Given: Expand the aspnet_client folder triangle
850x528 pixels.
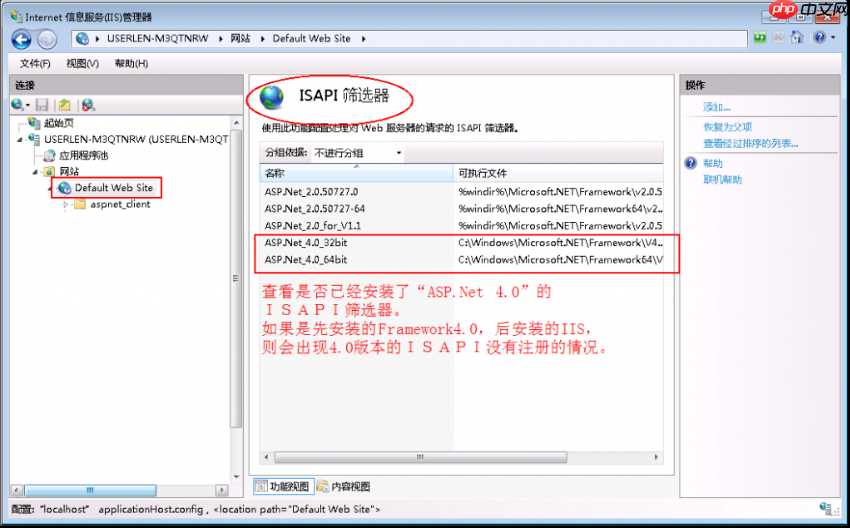Looking at the screenshot, I should [x=66, y=204].
